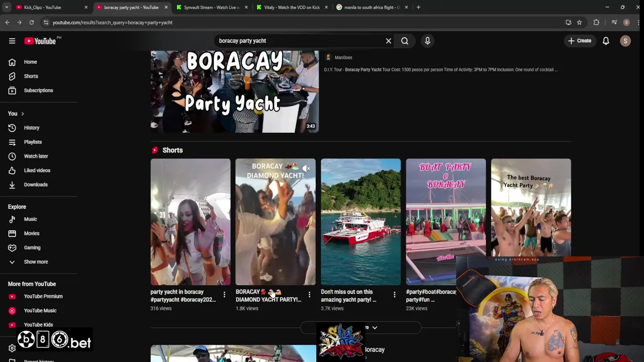The width and height of the screenshot is (644, 362).
Task: Open the settings gear in sidebar
Action: coord(12,348)
